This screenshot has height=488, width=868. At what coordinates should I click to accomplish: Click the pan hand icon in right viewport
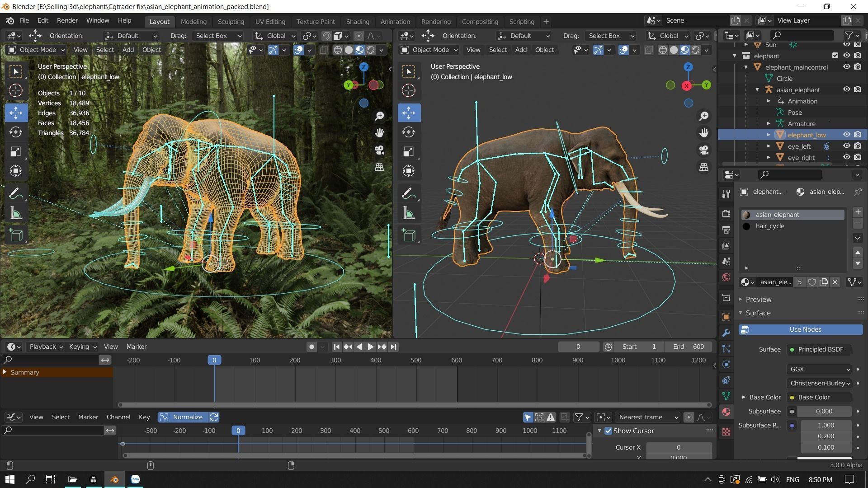coord(704,133)
